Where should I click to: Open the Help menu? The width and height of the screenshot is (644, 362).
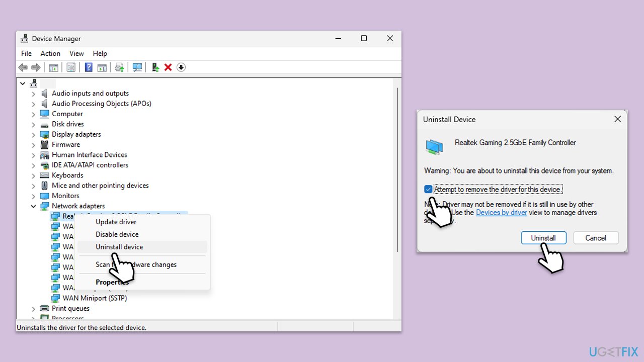100,53
